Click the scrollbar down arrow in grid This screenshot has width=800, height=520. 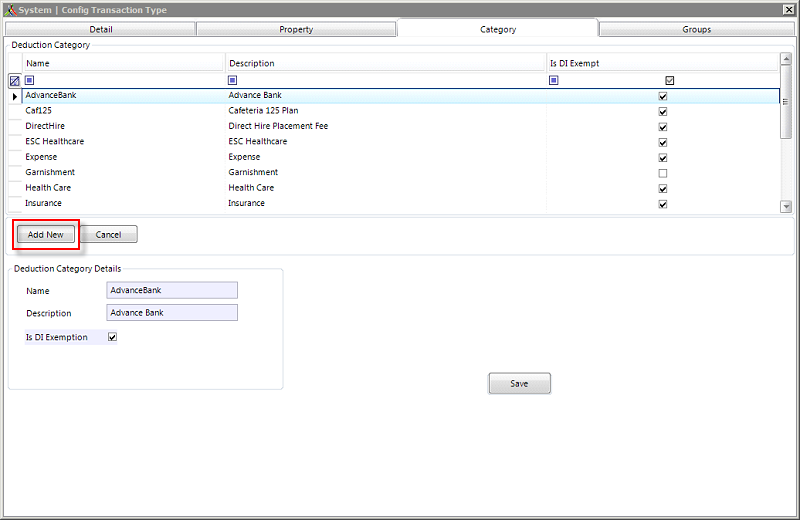[786, 207]
